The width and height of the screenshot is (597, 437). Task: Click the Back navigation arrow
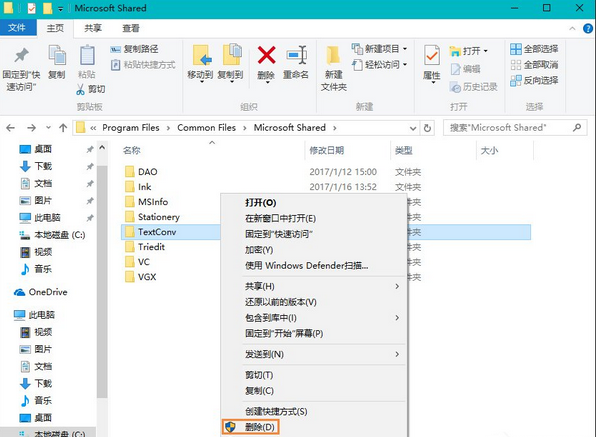[11, 128]
